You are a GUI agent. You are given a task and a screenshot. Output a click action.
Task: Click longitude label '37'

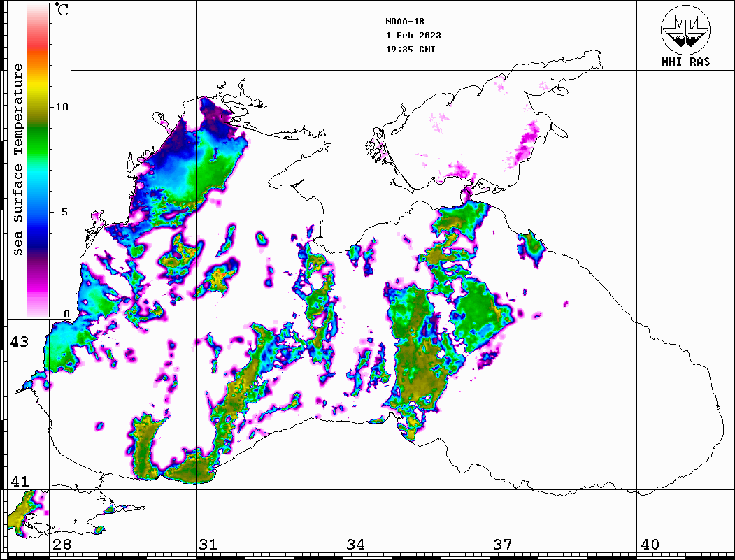pos(503,545)
